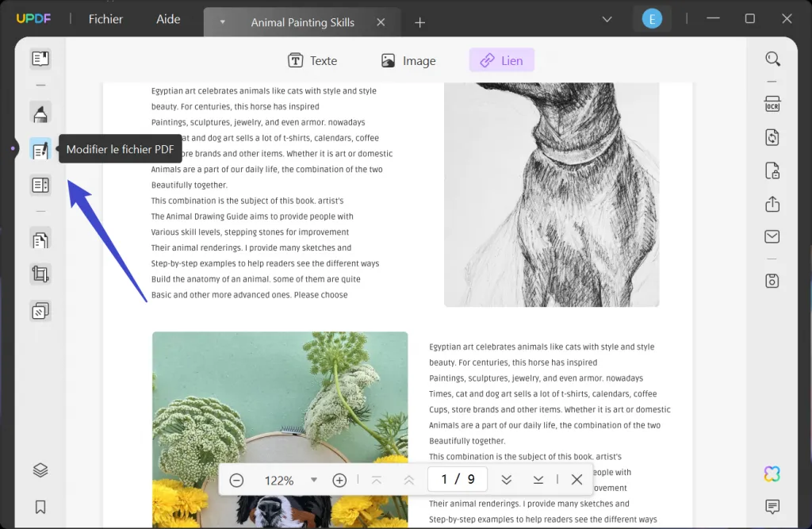Jump to the last page
Viewport: 812px width, 529px height.
pos(538,480)
